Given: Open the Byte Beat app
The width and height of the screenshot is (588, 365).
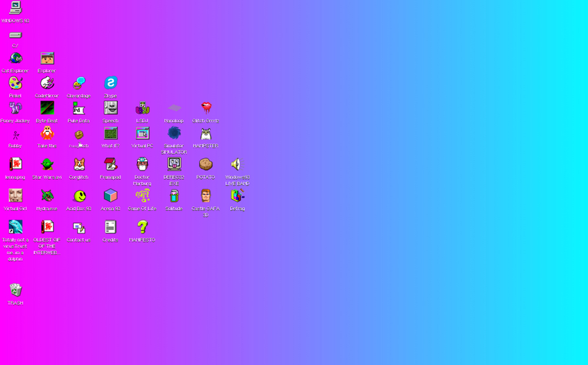Looking at the screenshot, I should (47, 108).
